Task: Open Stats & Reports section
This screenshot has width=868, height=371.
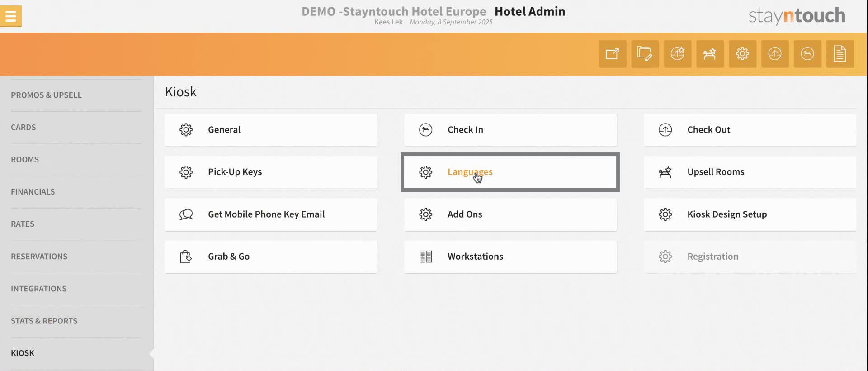Action: (x=44, y=321)
